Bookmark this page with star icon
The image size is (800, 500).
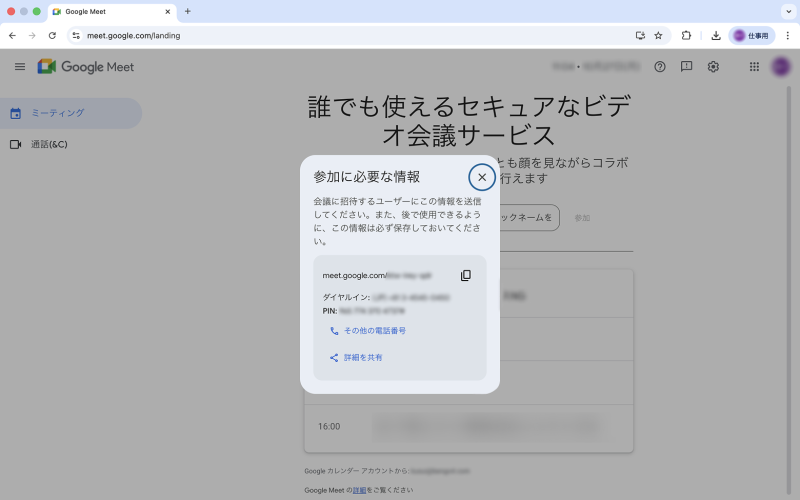pyautogui.click(x=658, y=35)
